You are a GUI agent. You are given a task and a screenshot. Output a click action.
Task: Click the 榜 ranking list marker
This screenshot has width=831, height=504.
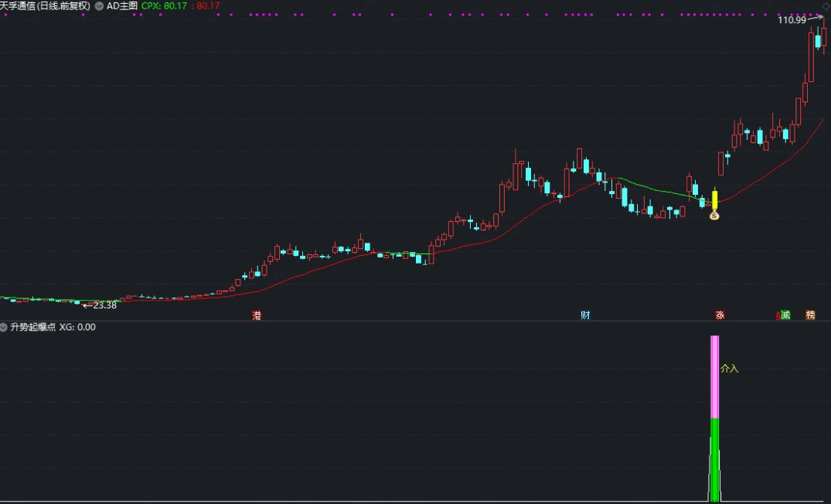tap(810, 315)
